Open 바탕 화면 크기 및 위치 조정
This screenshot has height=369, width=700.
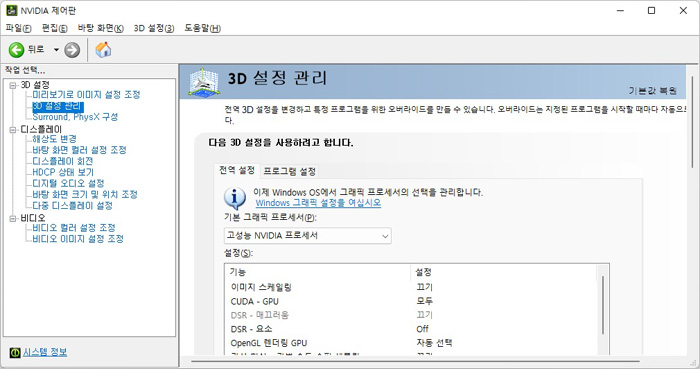tap(85, 195)
